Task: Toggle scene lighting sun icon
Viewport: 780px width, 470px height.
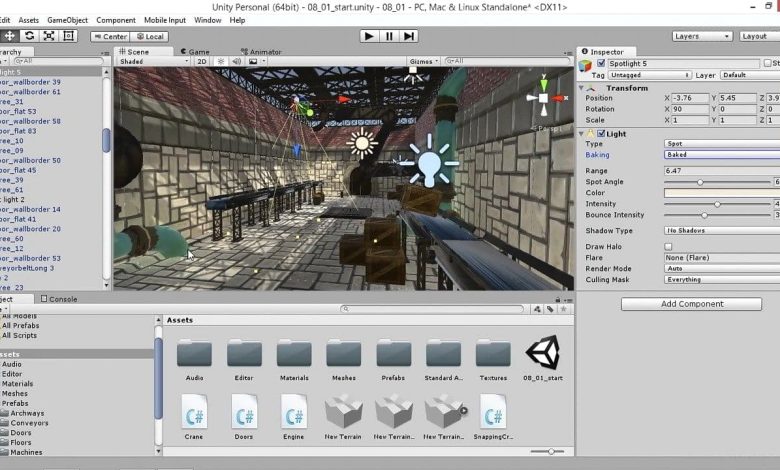Action: point(221,61)
